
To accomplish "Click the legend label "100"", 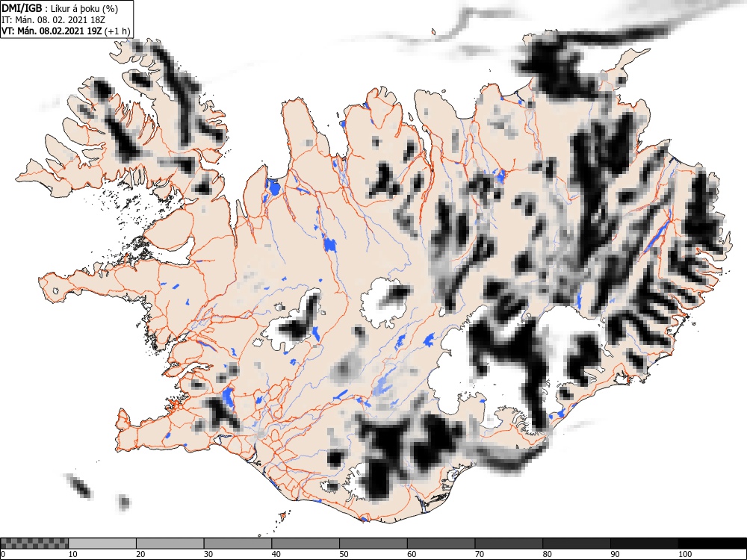I will click(684, 554).
